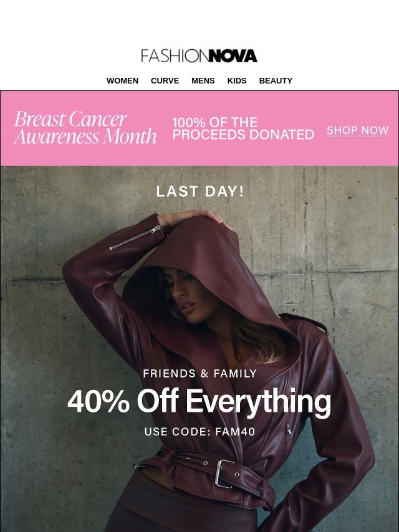Image resolution: width=399 pixels, height=532 pixels.
Task: Click the Breast Cancer Awareness Month heading
Action: pyautogui.click(x=85, y=128)
